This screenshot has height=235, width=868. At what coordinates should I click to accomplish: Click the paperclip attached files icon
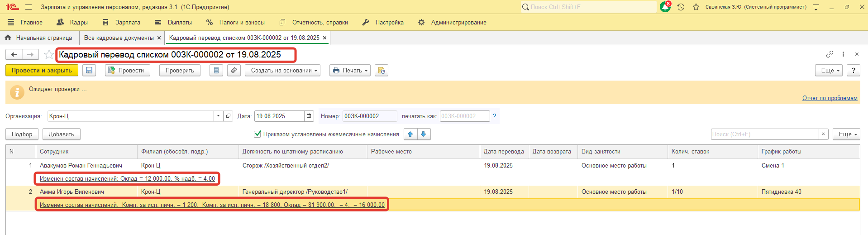coord(234,71)
